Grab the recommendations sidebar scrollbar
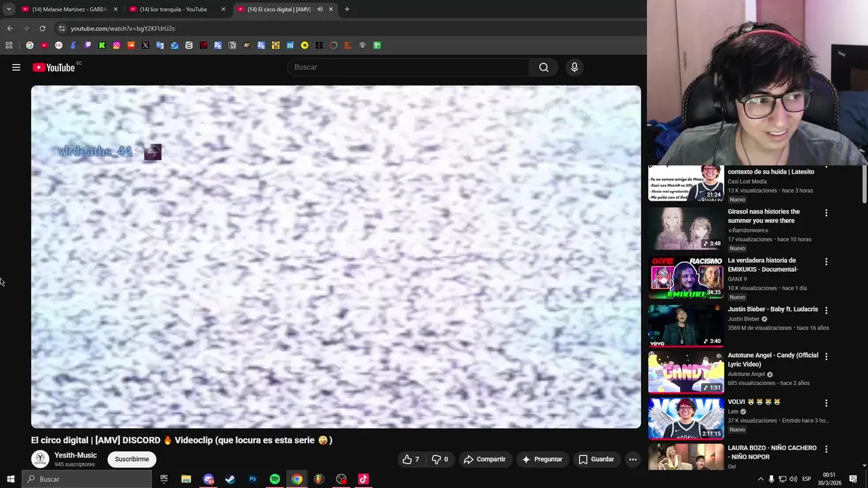868x488 pixels. (864, 184)
